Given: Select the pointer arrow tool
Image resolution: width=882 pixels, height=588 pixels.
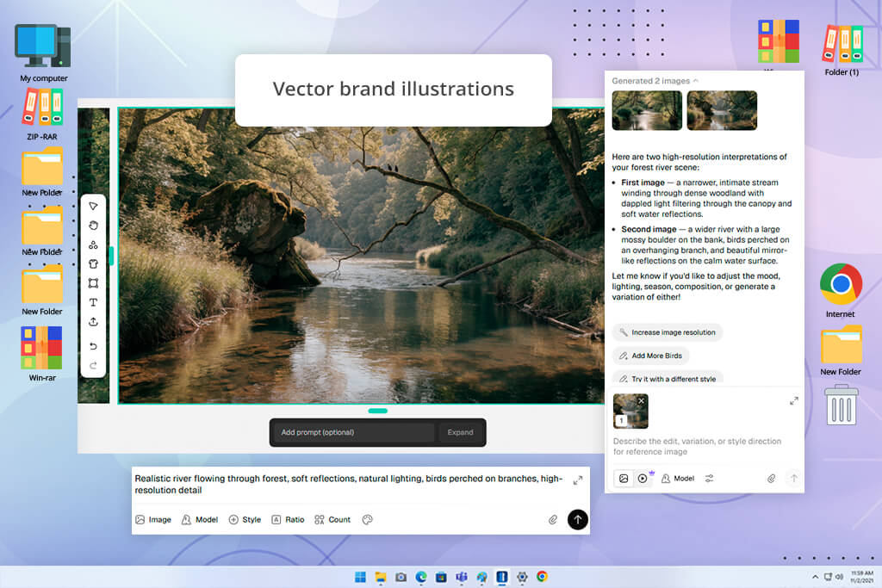Looking at the screenshot, I should 93,206.
